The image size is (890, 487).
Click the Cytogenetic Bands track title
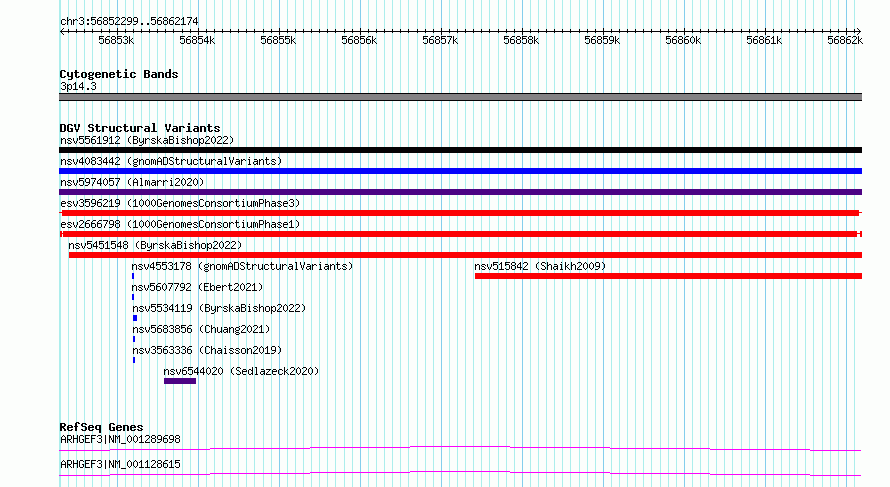pos(119,74)
